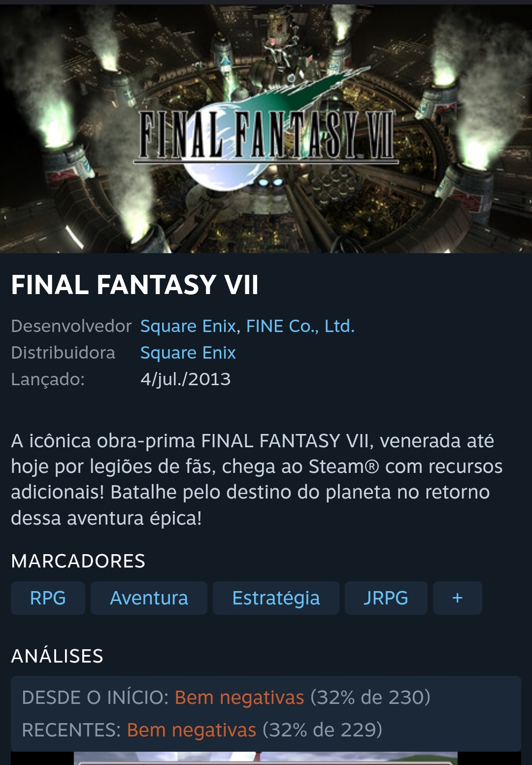Open the 'Recentes' review summary
The height and width of the screenshot is (765, 532).
click(202, 730)
